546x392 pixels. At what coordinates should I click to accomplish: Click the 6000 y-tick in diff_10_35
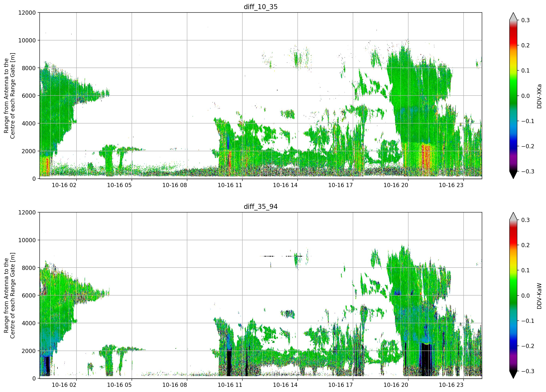(x=29, y=96)
